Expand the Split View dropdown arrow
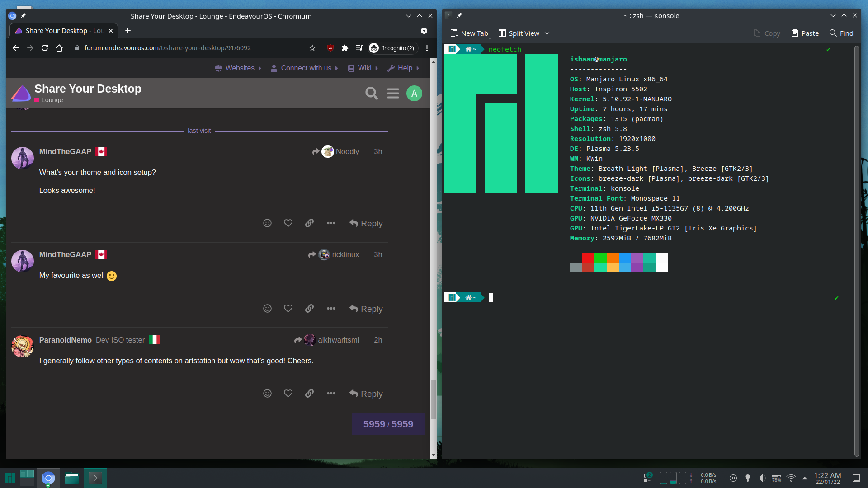 pyautogui.click(x=547, y=33)
